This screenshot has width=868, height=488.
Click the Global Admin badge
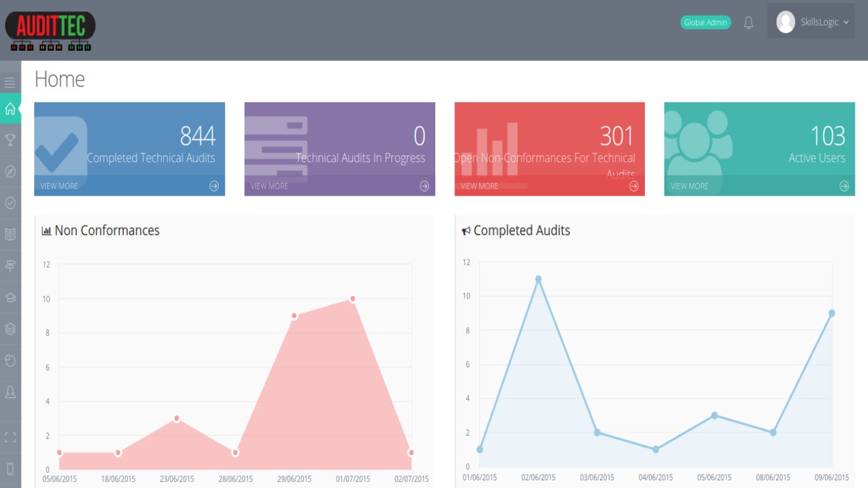(705, 22)
